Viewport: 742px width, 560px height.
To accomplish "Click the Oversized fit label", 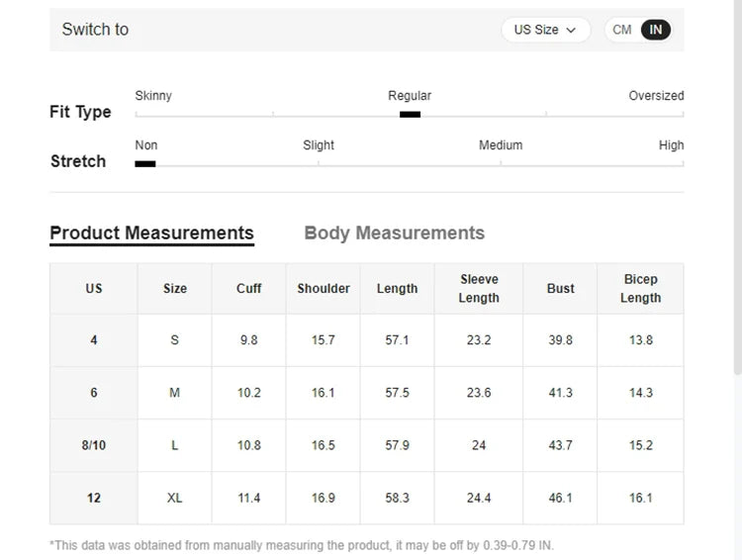I will [656, 96].
